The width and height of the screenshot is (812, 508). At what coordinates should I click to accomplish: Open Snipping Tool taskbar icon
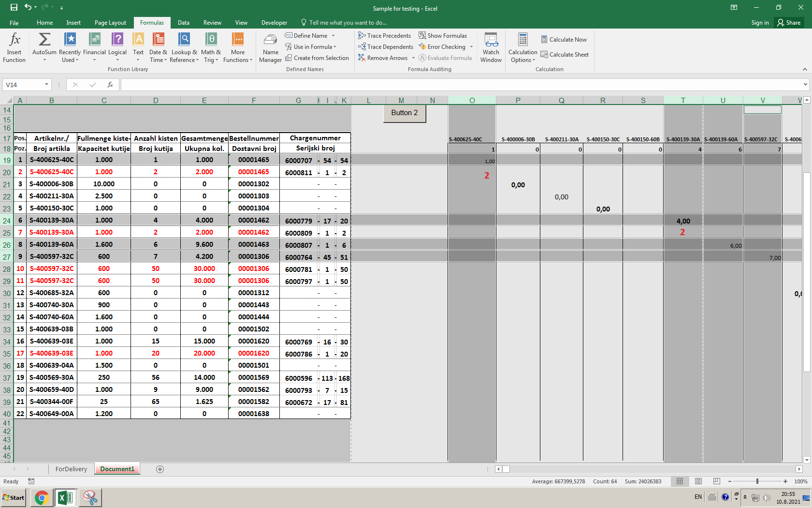point(90,497)
